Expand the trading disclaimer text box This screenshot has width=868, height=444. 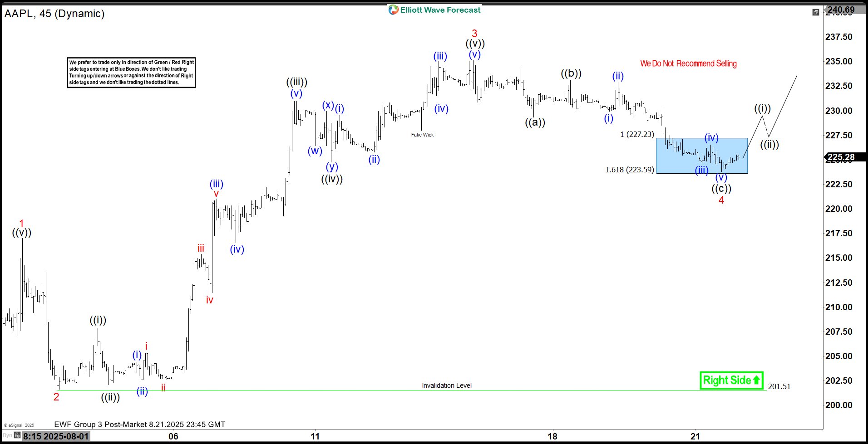[131, 73]
